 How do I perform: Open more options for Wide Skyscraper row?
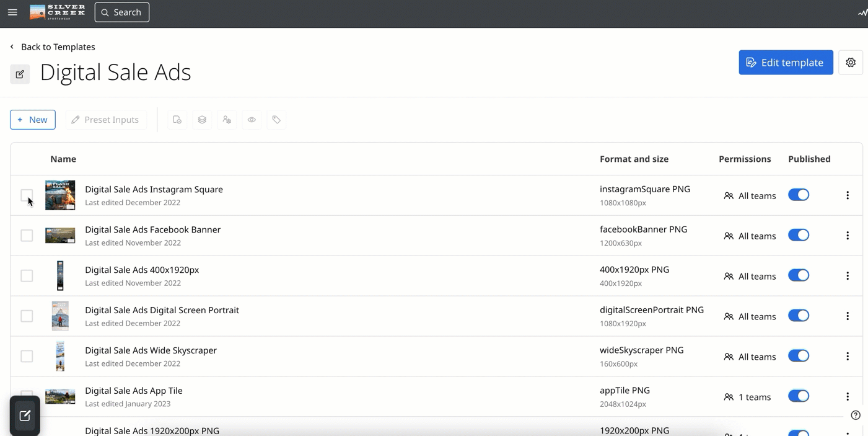pyautogui.click(x=848, y=357)
